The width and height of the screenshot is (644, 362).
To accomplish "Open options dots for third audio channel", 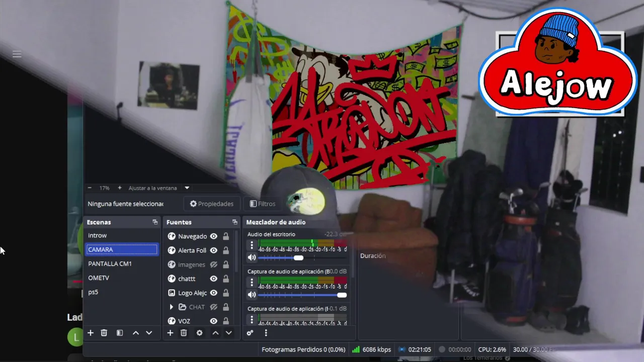I will (252, 319).
